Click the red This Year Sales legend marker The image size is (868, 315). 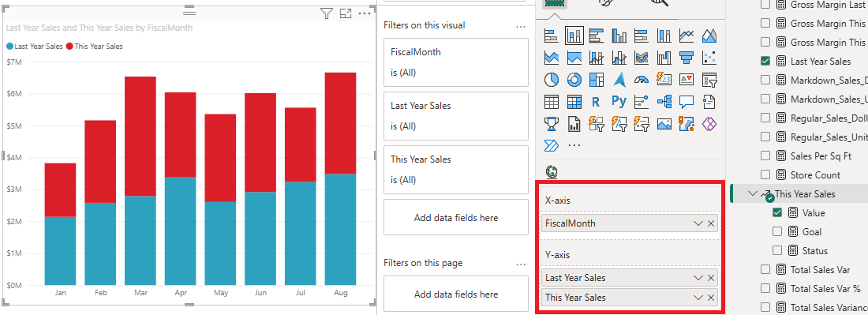[69, 47]
